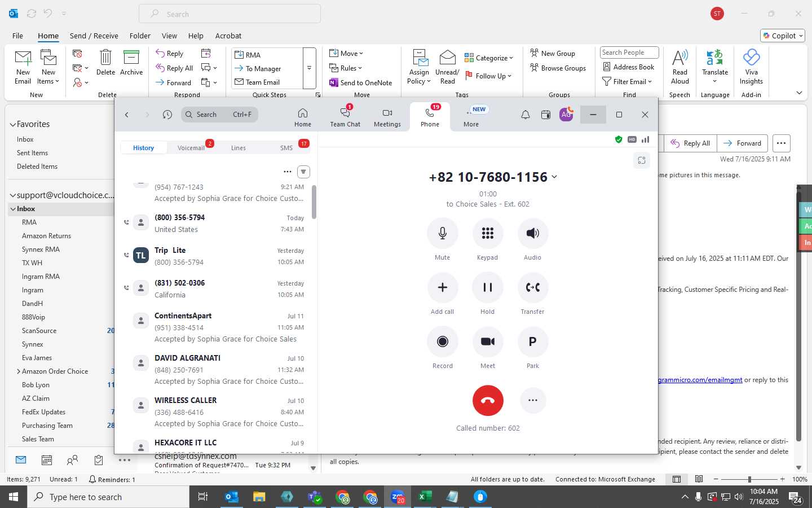This screenshot has width=812, height=508.
Task: Open Zoom More tab
Action: point(471,117)
